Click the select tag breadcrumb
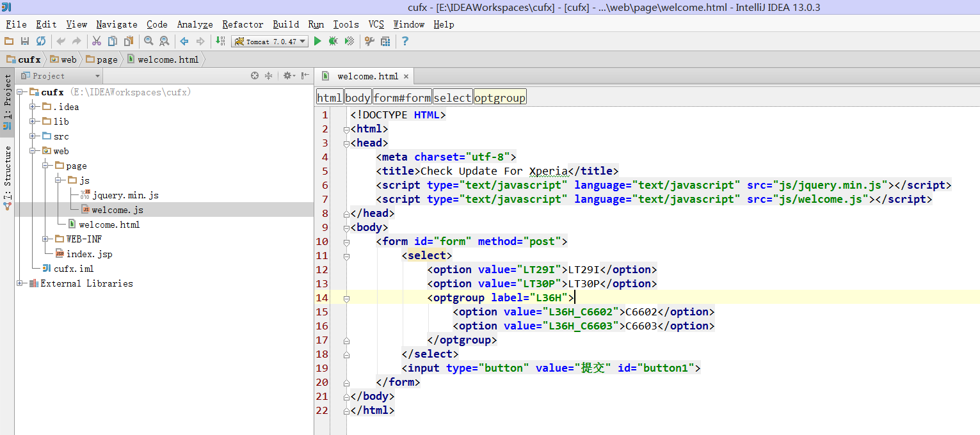The image size is (980, 435). coord(453,97)
